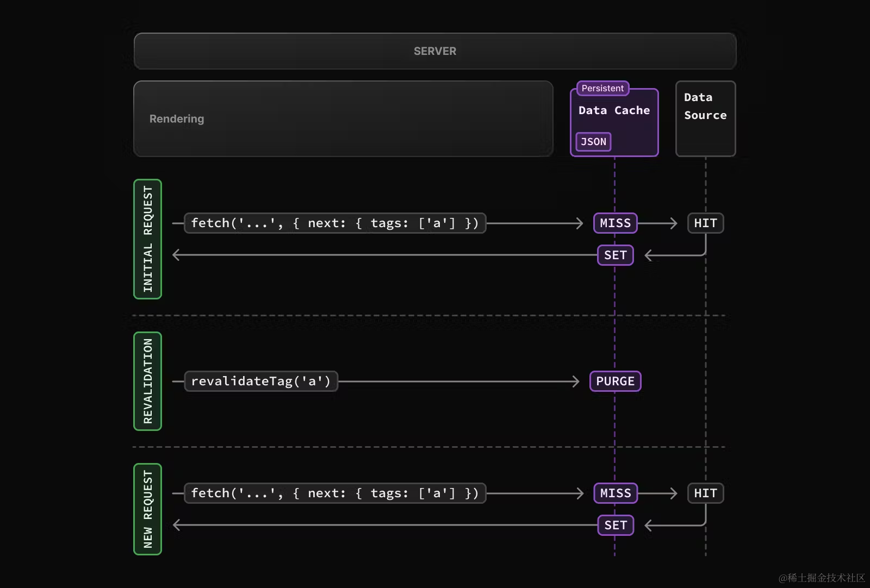Click the SET badge in Initial Request section
This screenshot has height=588, width=870.
(x=616, y=255)
